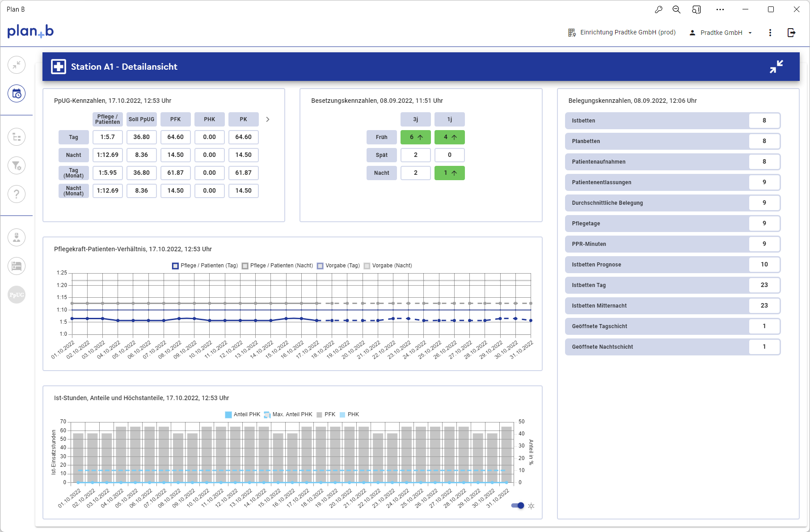Toggle Vorgabe (Tag) legend series

point(338,266)
